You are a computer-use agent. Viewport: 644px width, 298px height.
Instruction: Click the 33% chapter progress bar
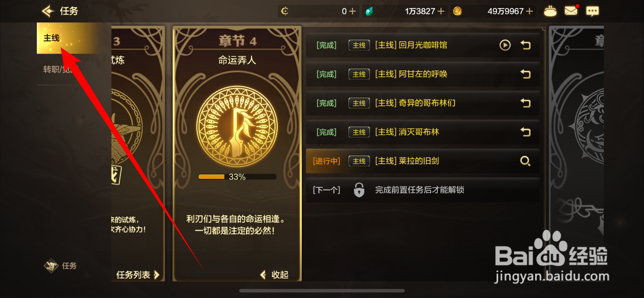[x=237, y=177]
